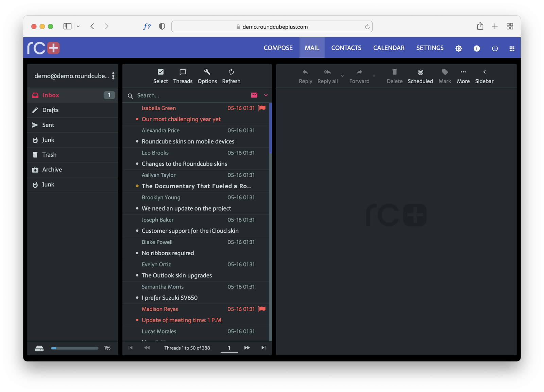
Task: Click the disk quota usage bar
Action: 74,348
